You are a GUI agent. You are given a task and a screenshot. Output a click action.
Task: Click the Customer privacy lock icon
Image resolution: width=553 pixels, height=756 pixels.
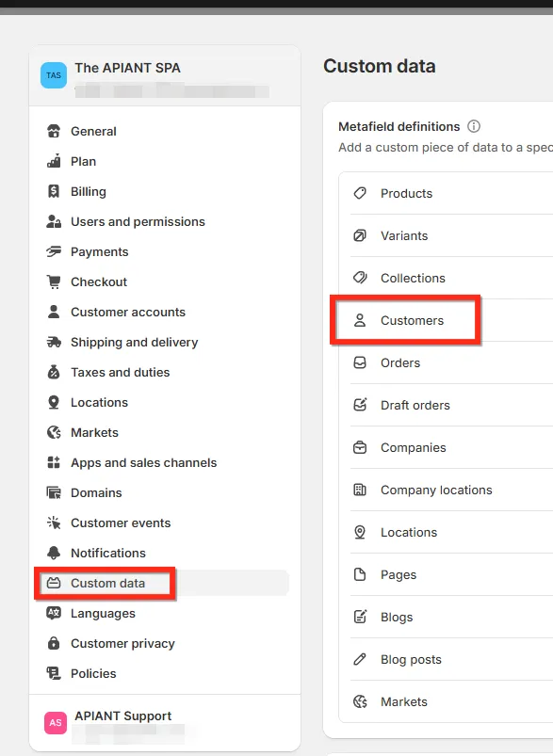coord(54,643)
